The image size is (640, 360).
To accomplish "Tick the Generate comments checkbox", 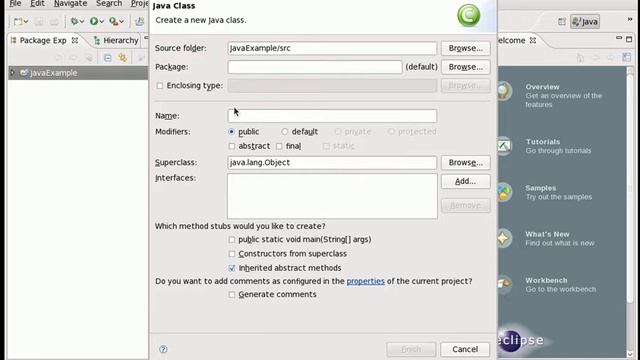I will pos(232,295).
